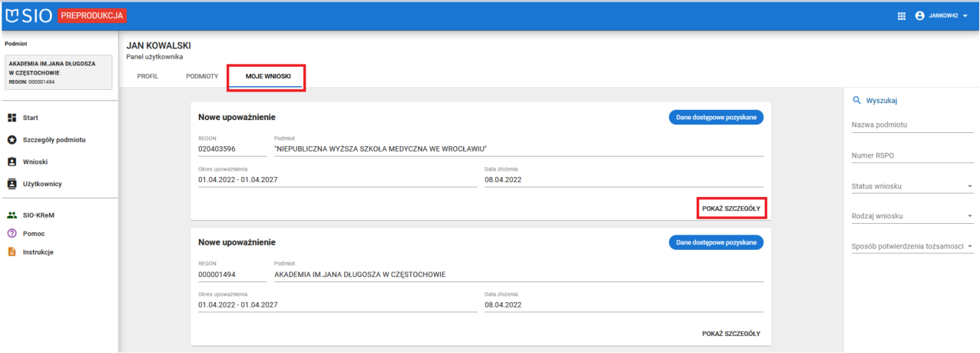Open Wnioski via its sidebar icon
This screenshot has width=980, height=353.
coord(12,162)
